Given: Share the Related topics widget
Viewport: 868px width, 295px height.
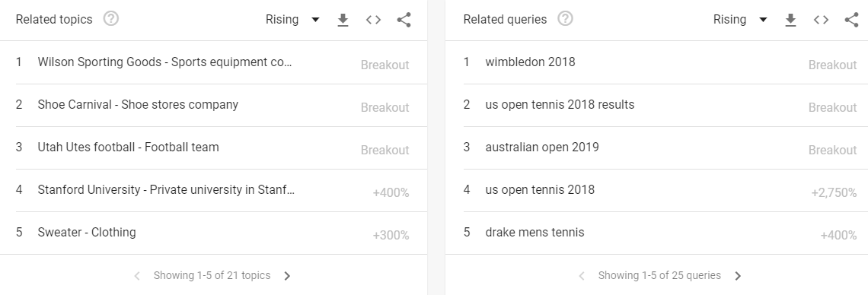Looking at the screenshot, I should click(x=404, y=20).
